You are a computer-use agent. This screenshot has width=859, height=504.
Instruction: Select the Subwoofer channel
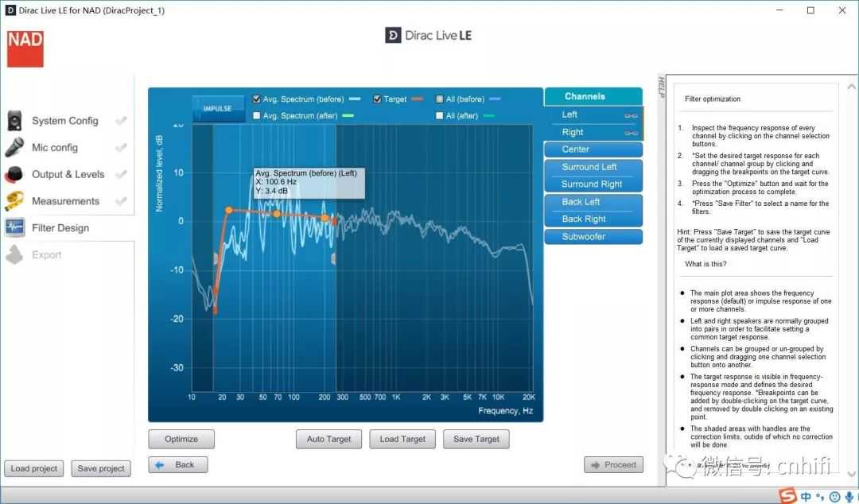[593, 237]
